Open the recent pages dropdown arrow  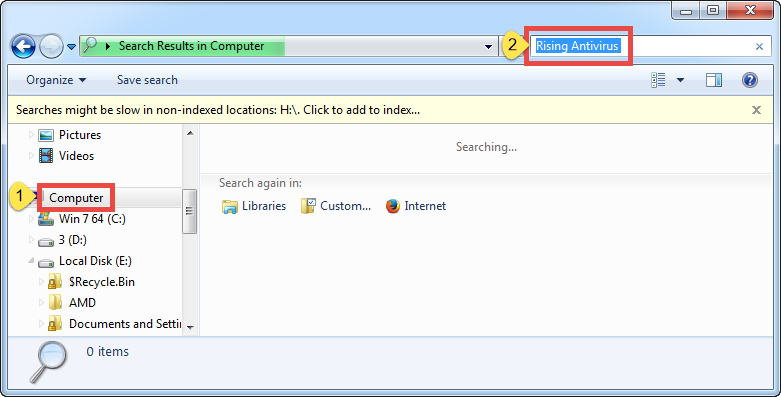coord(71,47)
